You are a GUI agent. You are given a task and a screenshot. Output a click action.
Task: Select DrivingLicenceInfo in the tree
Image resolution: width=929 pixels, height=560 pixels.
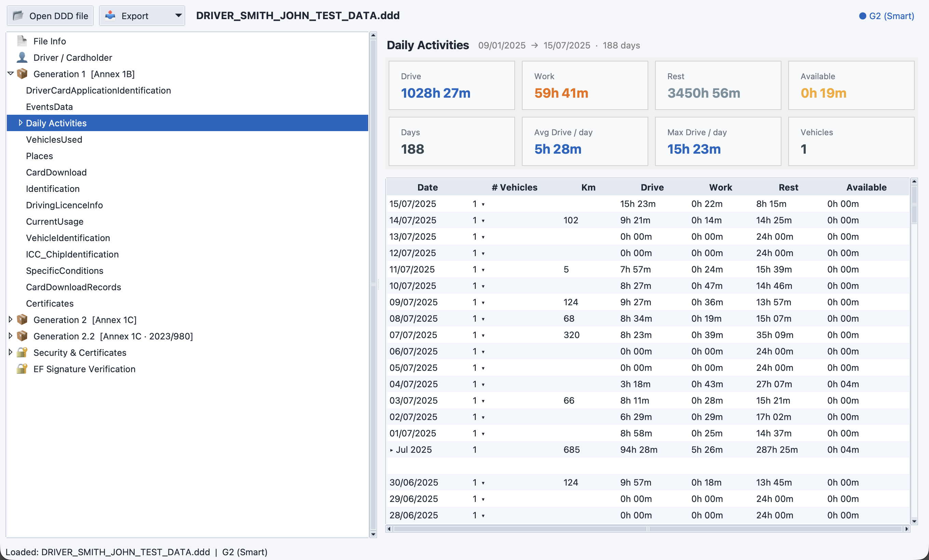pyautogui.click(x=65, y=205)
